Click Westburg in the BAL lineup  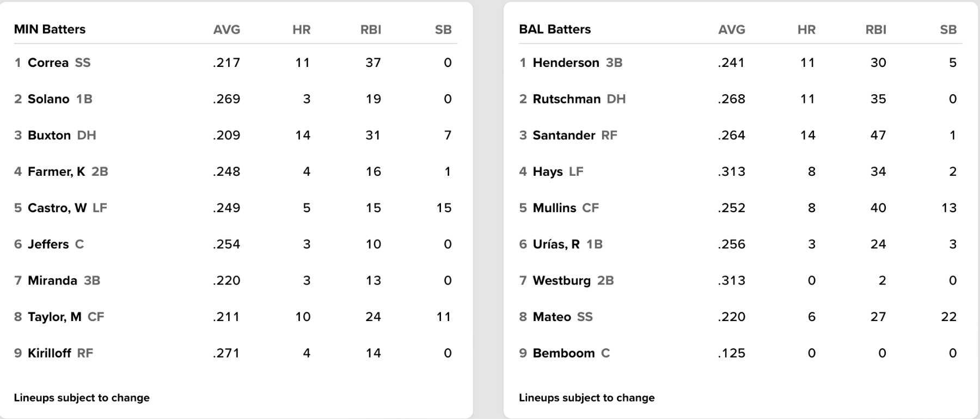pyautogui.click(x=561, y=281)
